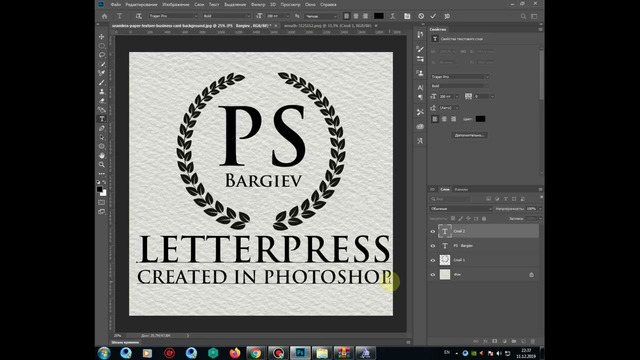Select the Hand tool
The image size is (640, 360).
(x=102, y=156)
